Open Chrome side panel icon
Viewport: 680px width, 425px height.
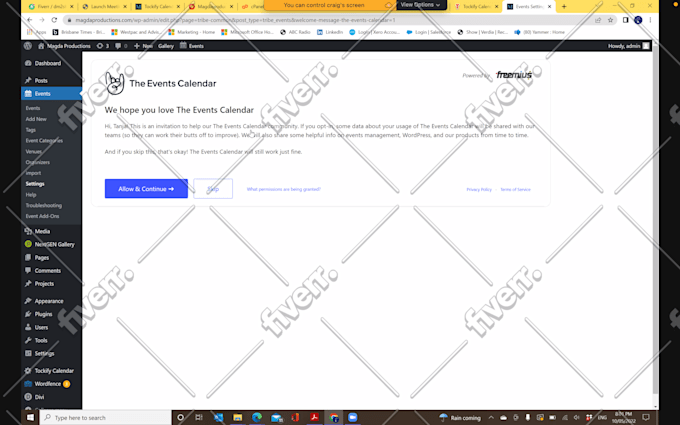point(625,20)
